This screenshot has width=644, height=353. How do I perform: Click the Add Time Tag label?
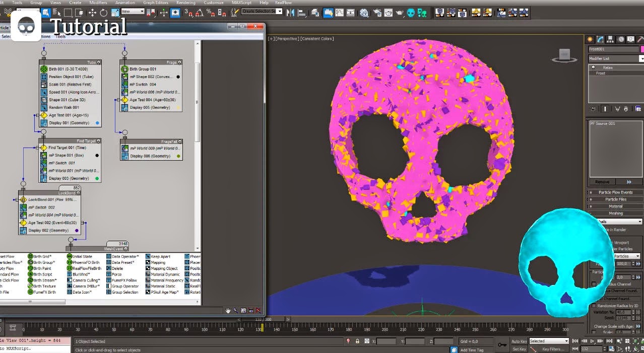(x=472, y=350)
